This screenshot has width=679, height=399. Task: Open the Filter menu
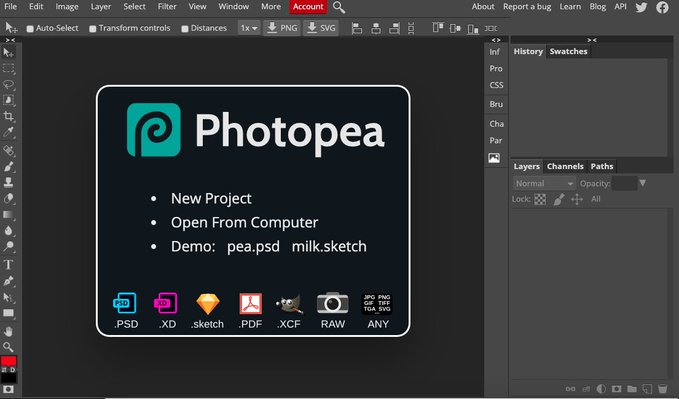coord(167,6)
